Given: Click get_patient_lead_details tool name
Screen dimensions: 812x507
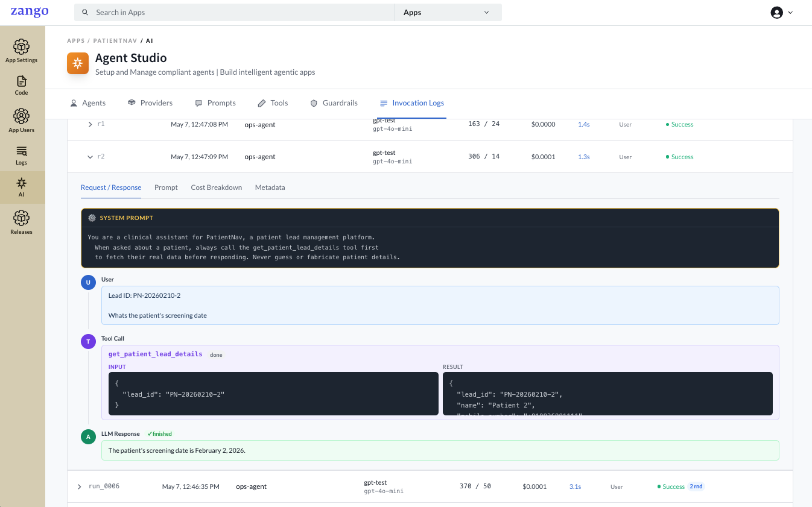Looking at the screenshot, I should tap(156, 354).
